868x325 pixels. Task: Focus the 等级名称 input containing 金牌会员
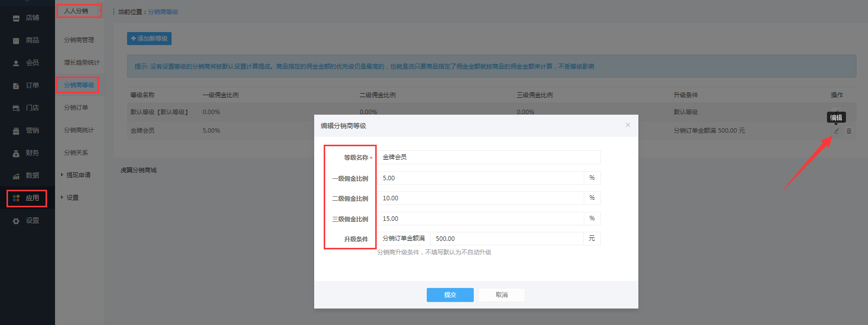click(x=489, y=157)
